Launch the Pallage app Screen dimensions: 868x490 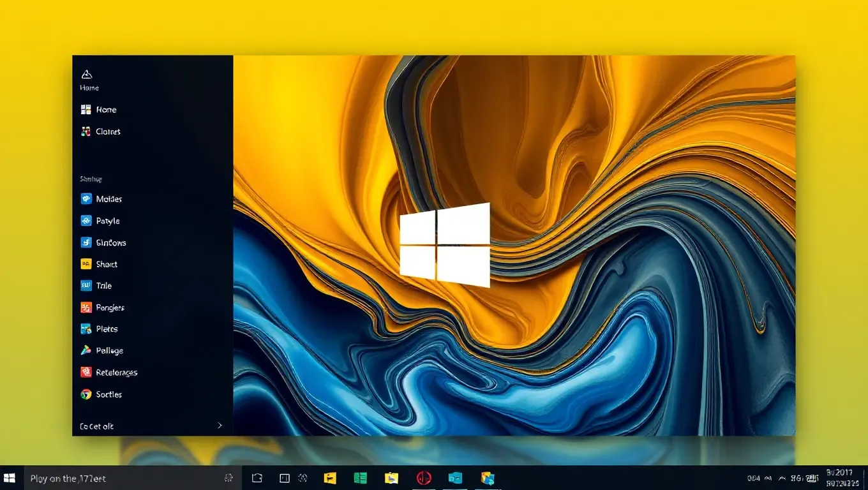102,351
